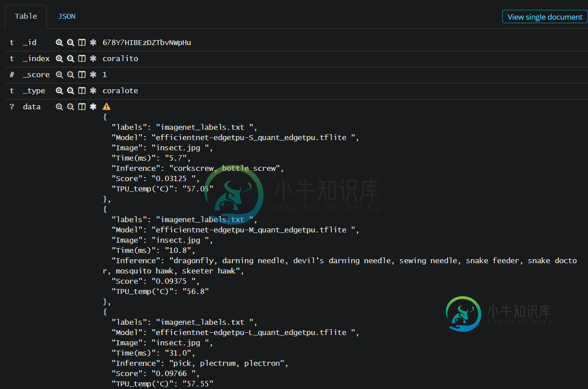Filter for value on _type row
The image size is (588, 389).
tap(59, 91)
